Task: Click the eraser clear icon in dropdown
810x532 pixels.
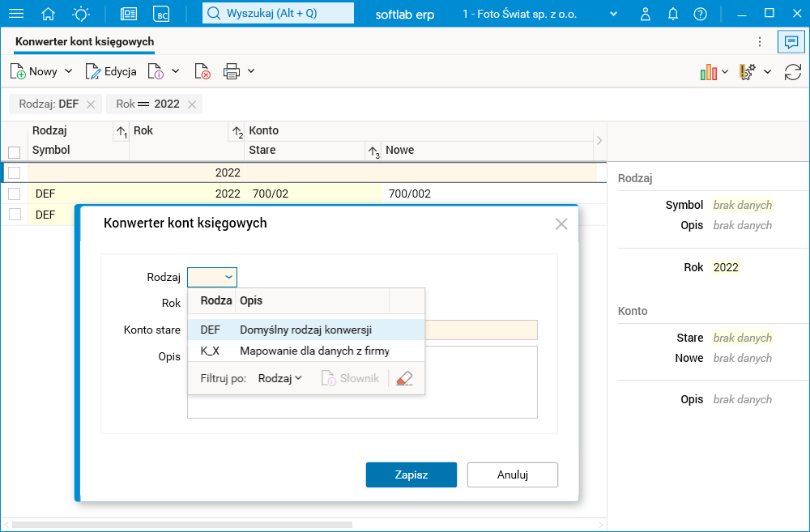Action: [x=404, y=378]
